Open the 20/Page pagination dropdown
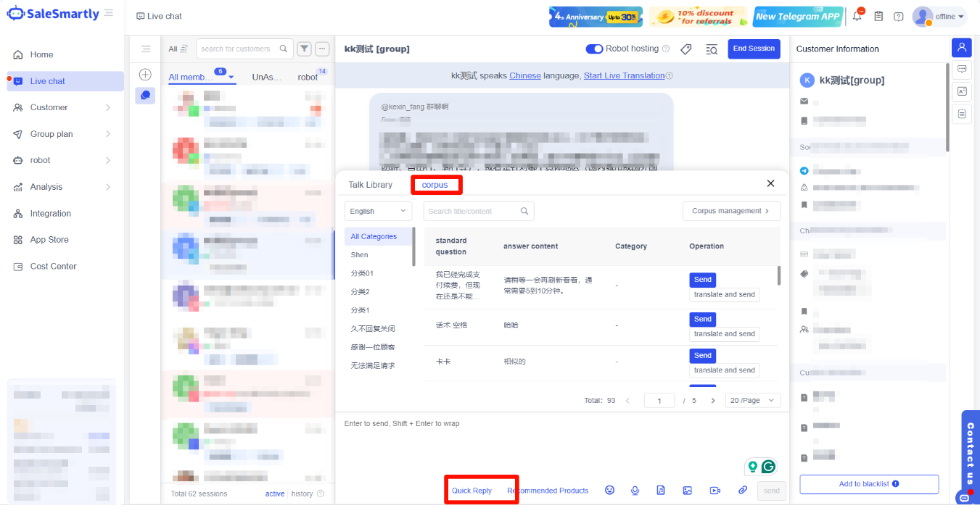This screenshot has height=508, width=980. tap(752, 401)
